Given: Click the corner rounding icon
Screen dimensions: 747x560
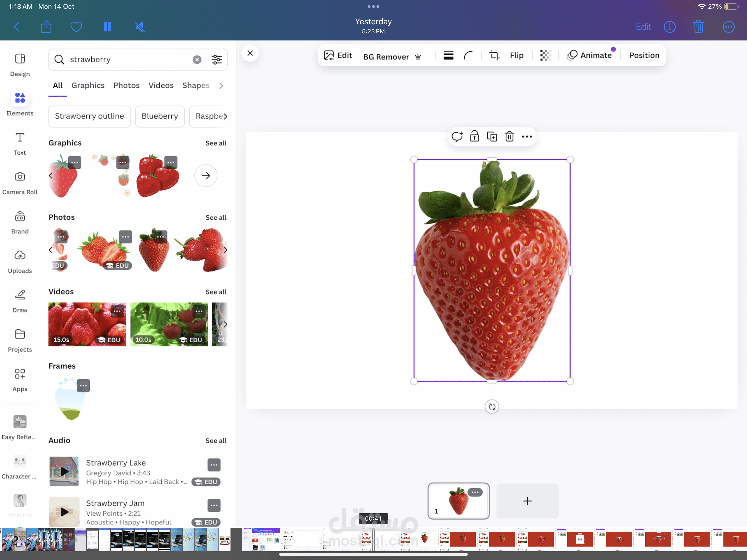Looking at the screenshot, I should point(468,56).
